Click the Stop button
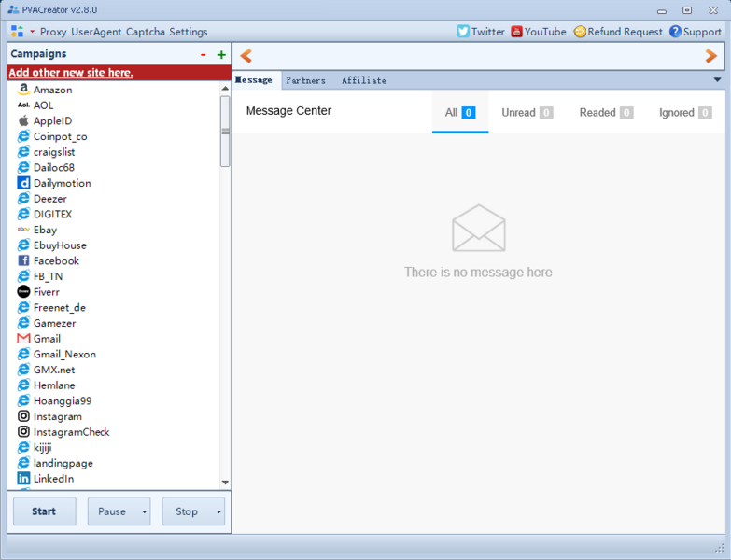This screenshot has height=560, width=731. (x=187, y=511)
